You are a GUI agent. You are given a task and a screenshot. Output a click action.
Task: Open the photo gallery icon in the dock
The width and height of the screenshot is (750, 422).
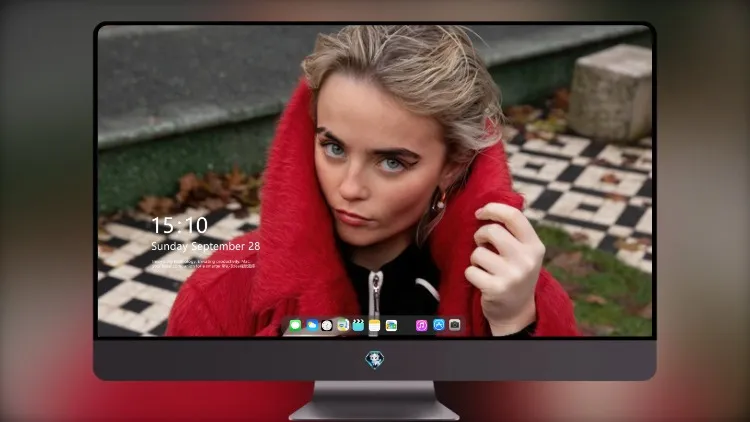pyautogui.click(x=391, y=325)
